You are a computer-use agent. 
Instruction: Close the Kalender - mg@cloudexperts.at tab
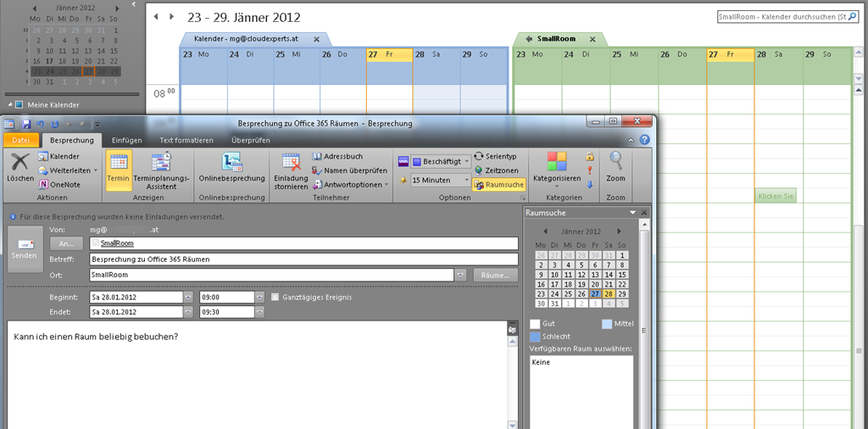[x=316, y=39]
